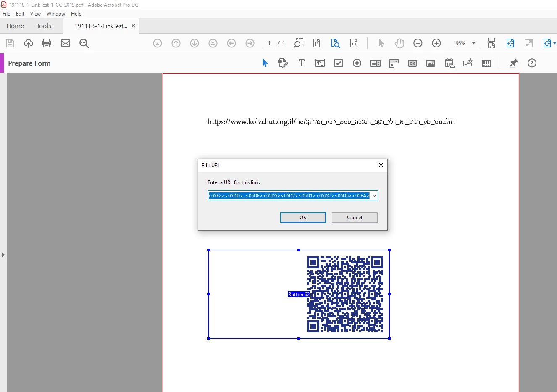Open the Find text magnifier icon
The width and height of the screenshot is (557, 392).
click(x=84, y=43)
